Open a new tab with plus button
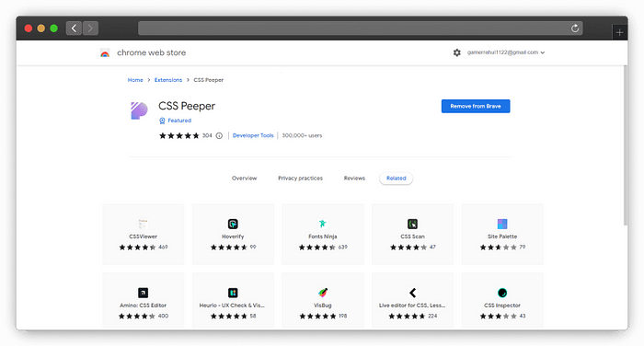The image size is (644, 346). [x=619, y=32]
